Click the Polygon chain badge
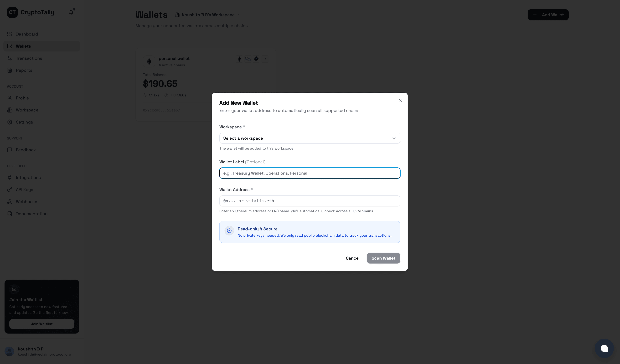Image resolution: width=620 pixels, height=364 pixels. tap(248, 59)
